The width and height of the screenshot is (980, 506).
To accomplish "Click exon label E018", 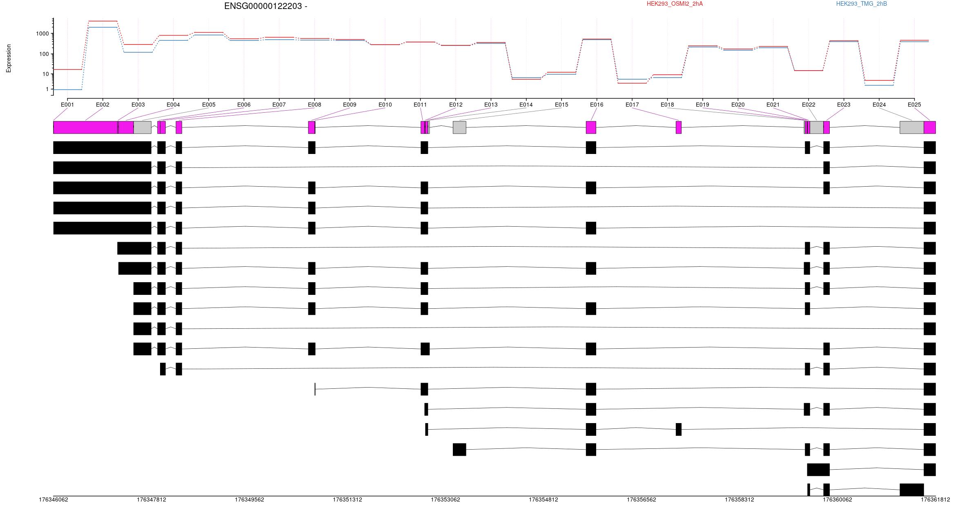I will (667, 105).
